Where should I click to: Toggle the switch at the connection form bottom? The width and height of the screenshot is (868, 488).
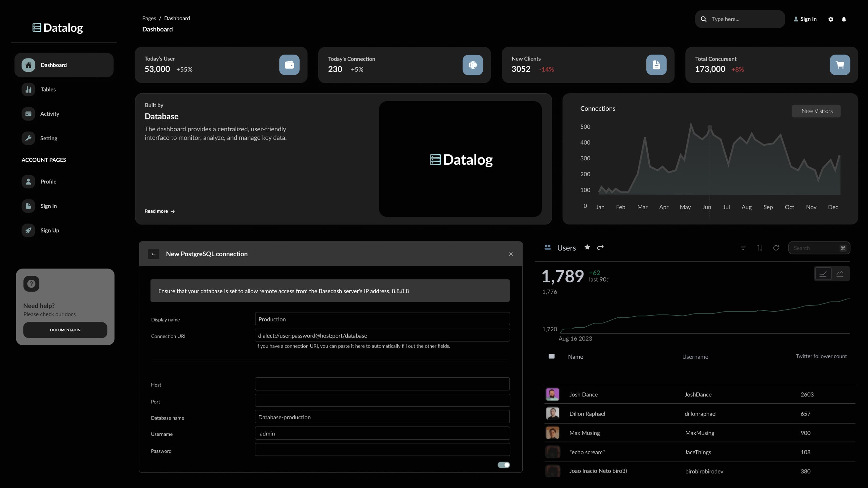click(x=503, y=465)
